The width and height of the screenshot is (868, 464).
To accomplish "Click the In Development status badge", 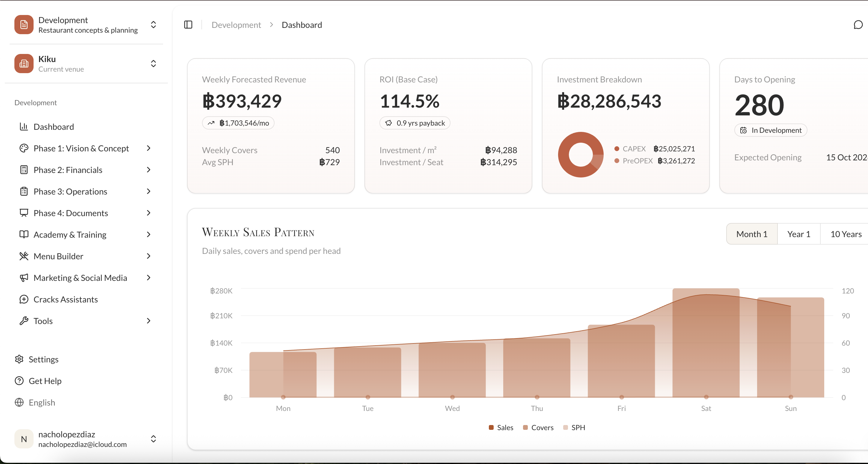I will pyautogui.click(x=770, y=130).
